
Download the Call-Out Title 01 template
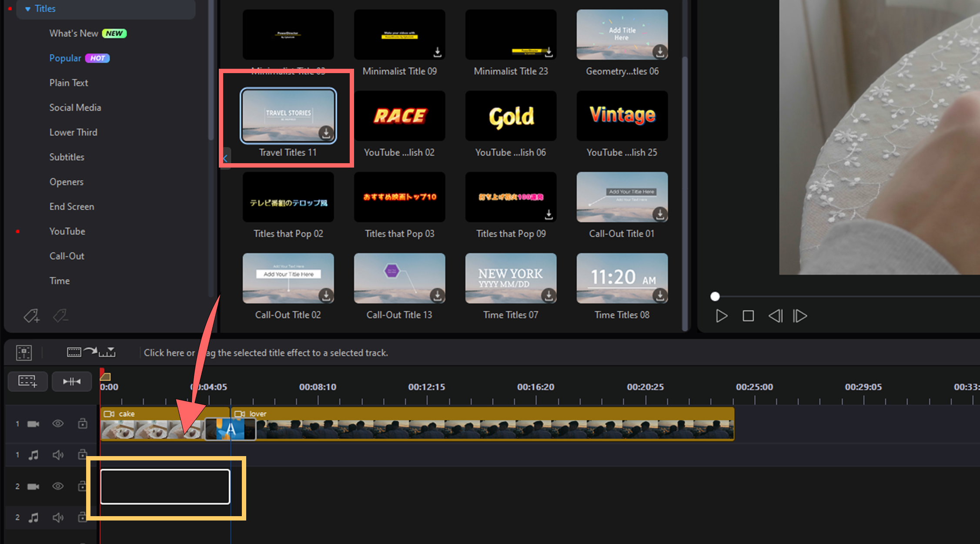click(x=660, y=214)
